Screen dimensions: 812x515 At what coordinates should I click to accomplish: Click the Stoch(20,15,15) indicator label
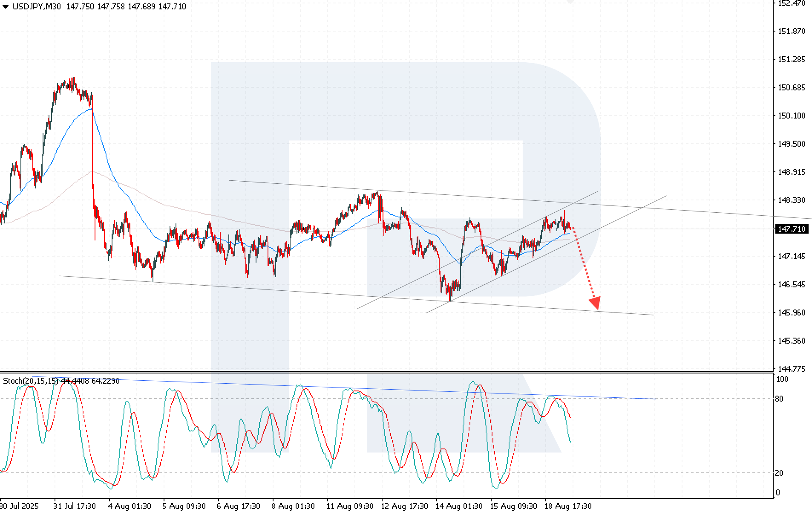[31, 381]
